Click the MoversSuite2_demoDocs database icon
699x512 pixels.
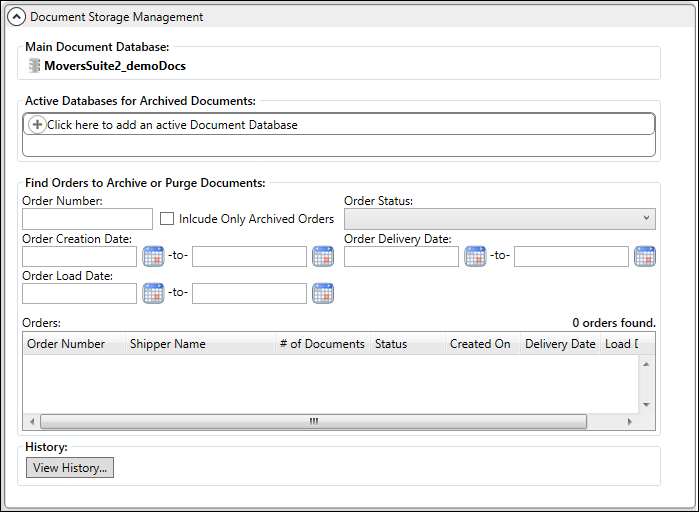tap(34, 66)
